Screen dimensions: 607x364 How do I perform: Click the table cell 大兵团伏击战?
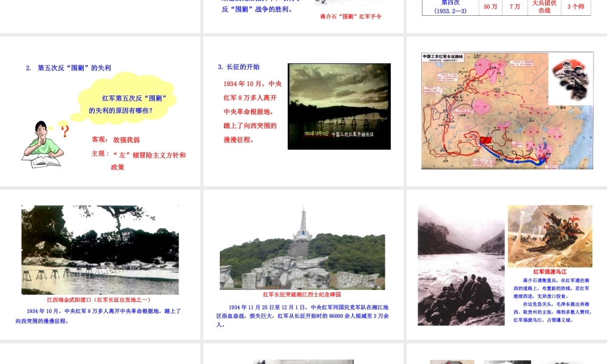click(544, 7)
